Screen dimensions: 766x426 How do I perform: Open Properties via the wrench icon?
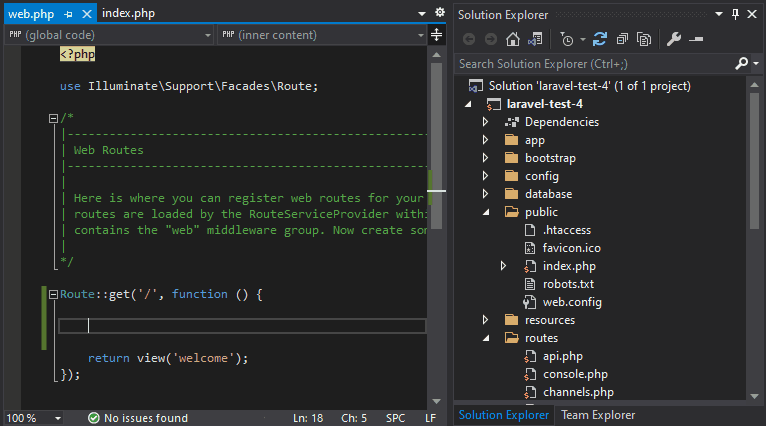click(674, 39)
